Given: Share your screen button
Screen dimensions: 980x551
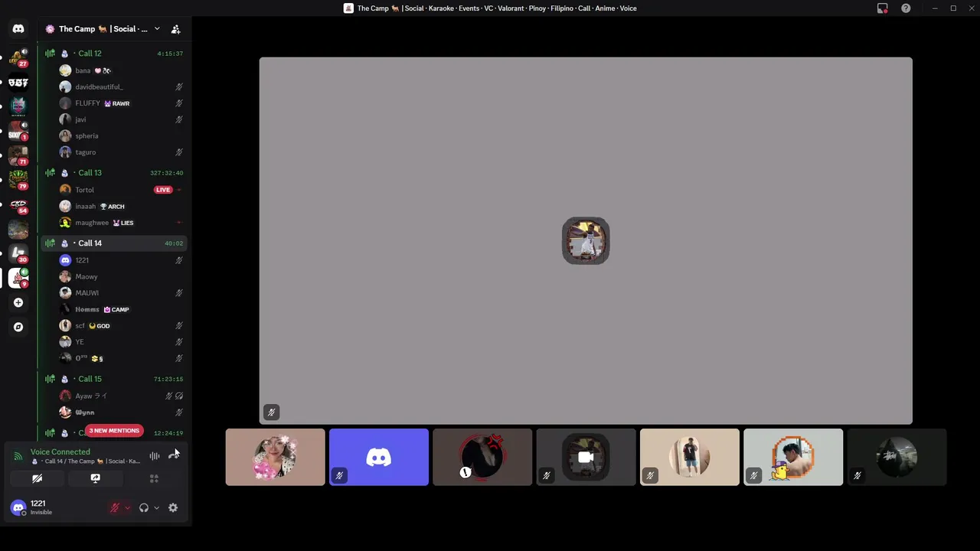Looking at the screenshot, I should pyautogui.click(x=96, y=478).
